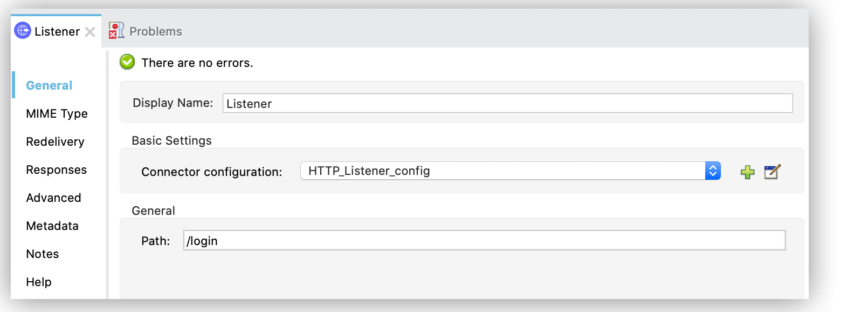The height and width of the screenshot is (312, 868).
Task: Select the Listener tab
Action: click(x=57, y=31)
